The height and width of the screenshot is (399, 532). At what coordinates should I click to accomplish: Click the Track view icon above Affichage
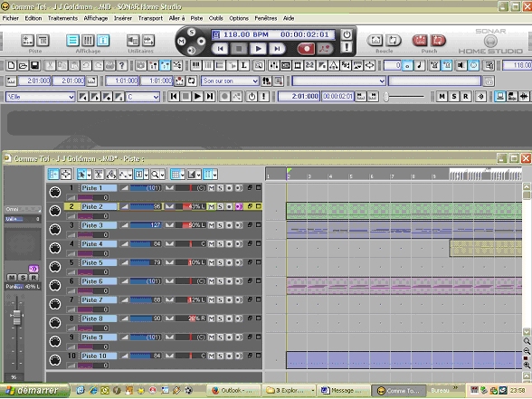coord(72,41)
